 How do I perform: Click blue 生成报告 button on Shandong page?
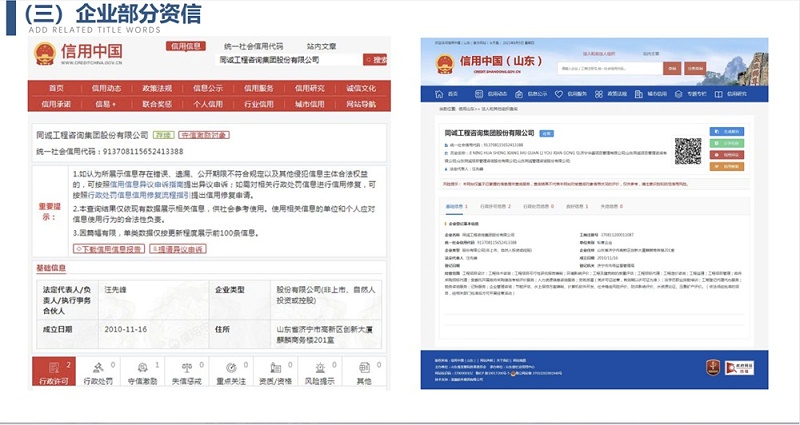click(x=727, y=132)
